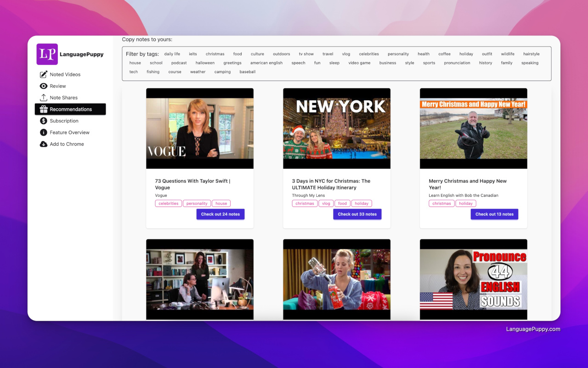Open the Merry Christmas Bob video thumbnail
Viewport: 588px width, 368px height.
pos(474,128)
